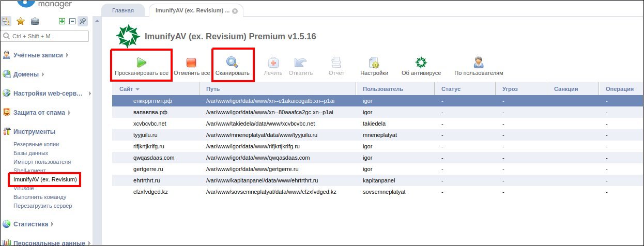Click the Угроз column header
644x246 pixels.
[522, 89]
